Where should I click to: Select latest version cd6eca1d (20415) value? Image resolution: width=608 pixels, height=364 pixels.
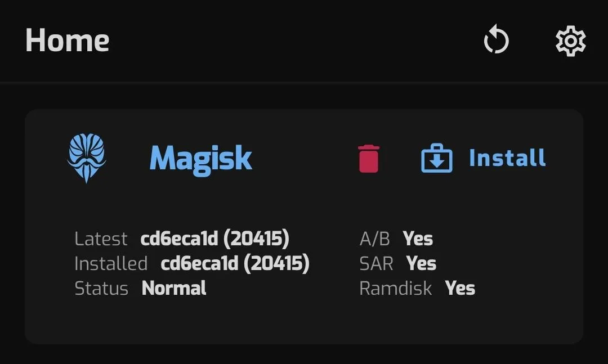[x=215, y=239]
